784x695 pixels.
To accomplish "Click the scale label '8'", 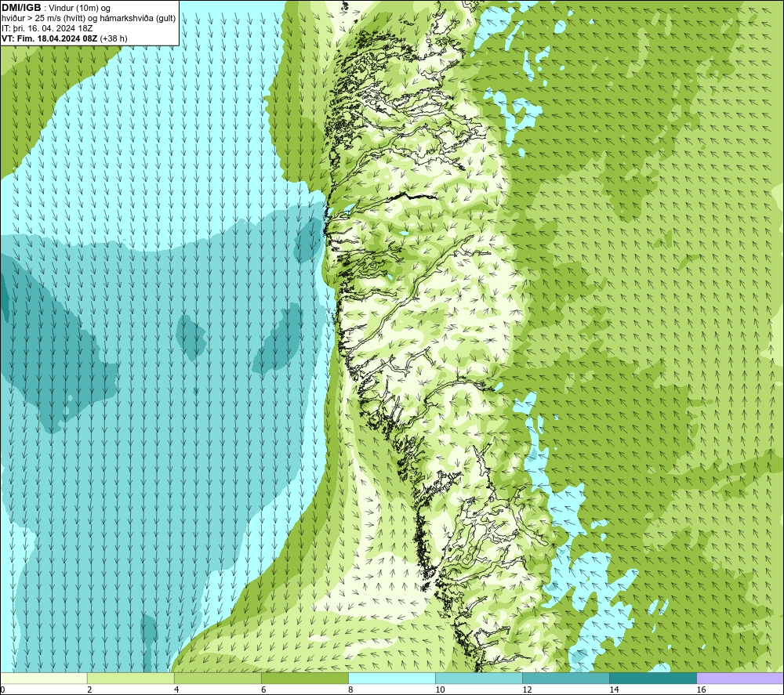I will pyautogui.click(x=350, y=690).
